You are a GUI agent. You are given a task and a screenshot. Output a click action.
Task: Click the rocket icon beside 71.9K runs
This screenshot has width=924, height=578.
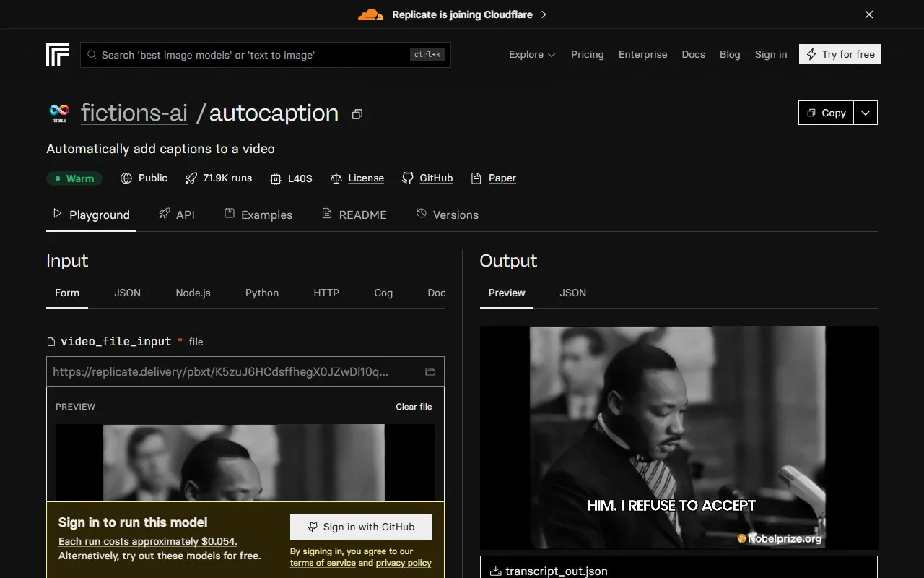(191, 178)
